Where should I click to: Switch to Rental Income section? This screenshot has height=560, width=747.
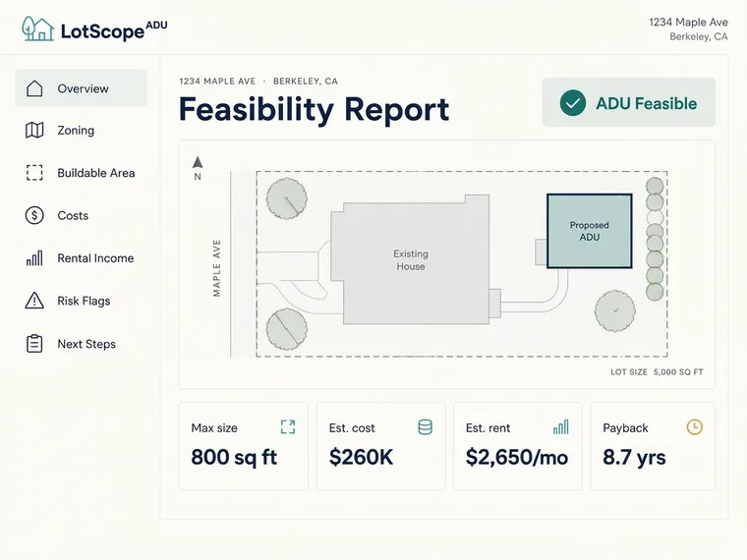coord(81,258)
